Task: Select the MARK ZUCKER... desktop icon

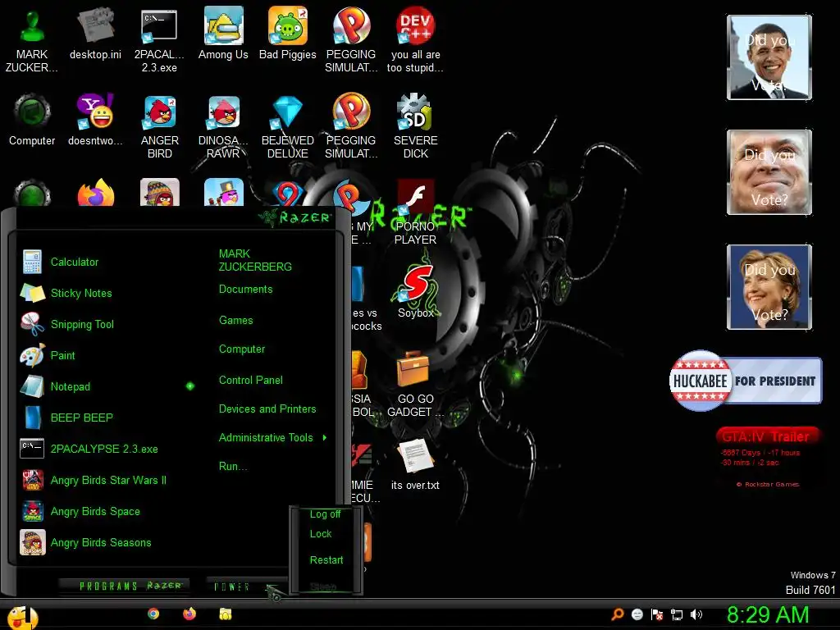Action: point(32,40)
